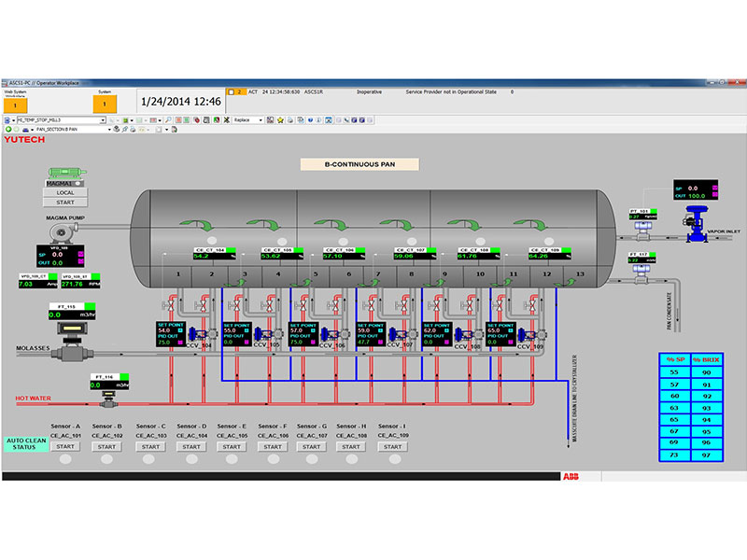Start Sensor - B CE_AC_102 auto clean

(106, 447)
